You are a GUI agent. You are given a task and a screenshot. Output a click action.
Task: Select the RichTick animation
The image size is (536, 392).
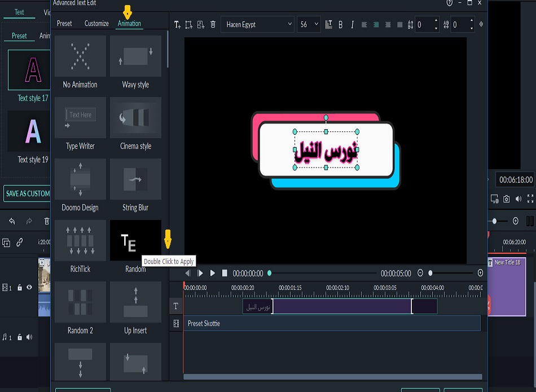click(80, 241)
